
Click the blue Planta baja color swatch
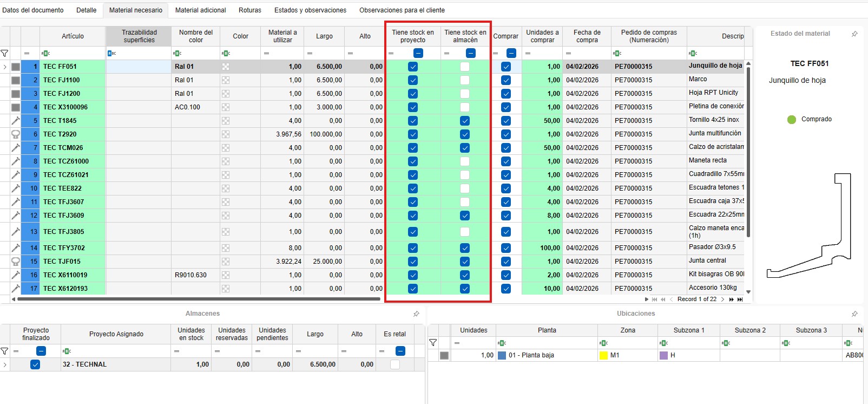click(x=502, y=356)
